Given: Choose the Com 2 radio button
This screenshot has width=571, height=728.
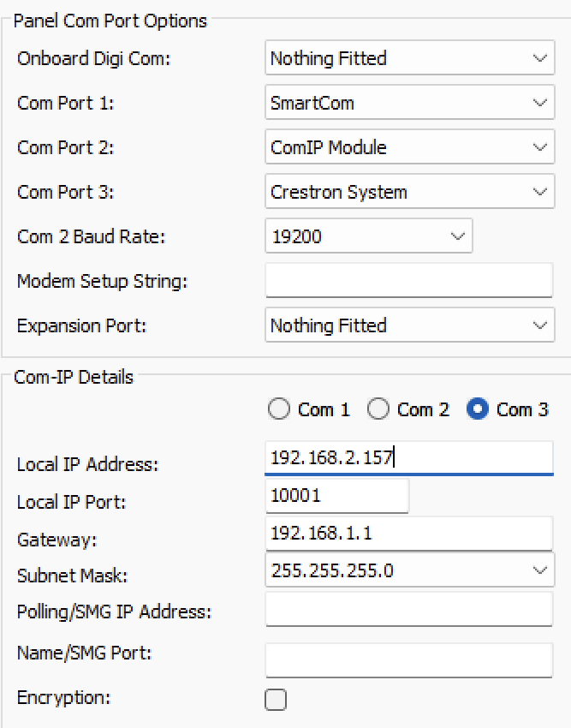Looking at the screenshot, I should 378,409.
